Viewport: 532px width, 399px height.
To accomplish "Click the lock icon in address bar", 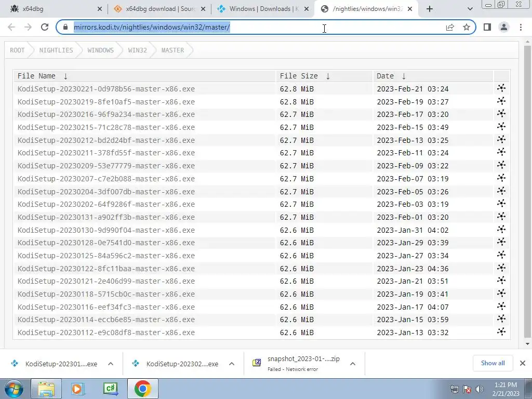I will pyautogui.click(x=65, y=27).
